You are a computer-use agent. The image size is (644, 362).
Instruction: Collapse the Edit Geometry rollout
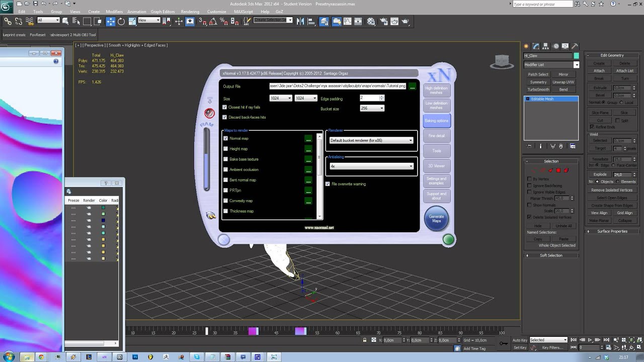(x=612, y=55)
